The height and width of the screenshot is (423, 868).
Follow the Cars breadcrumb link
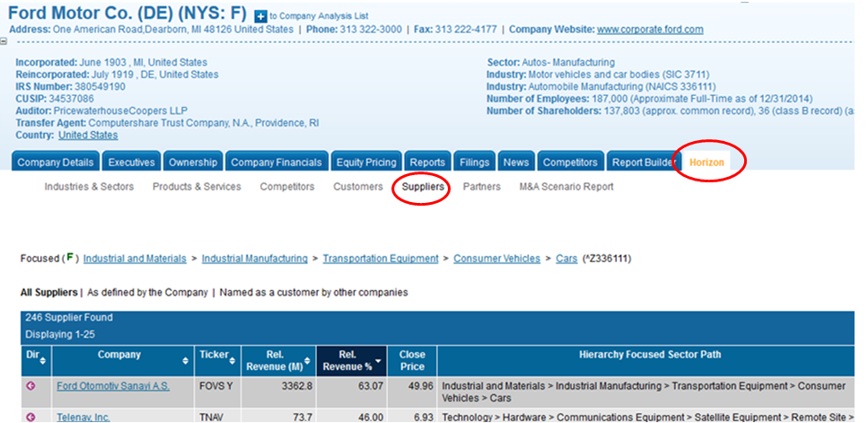pyautogui.click(x=566, y=259)
